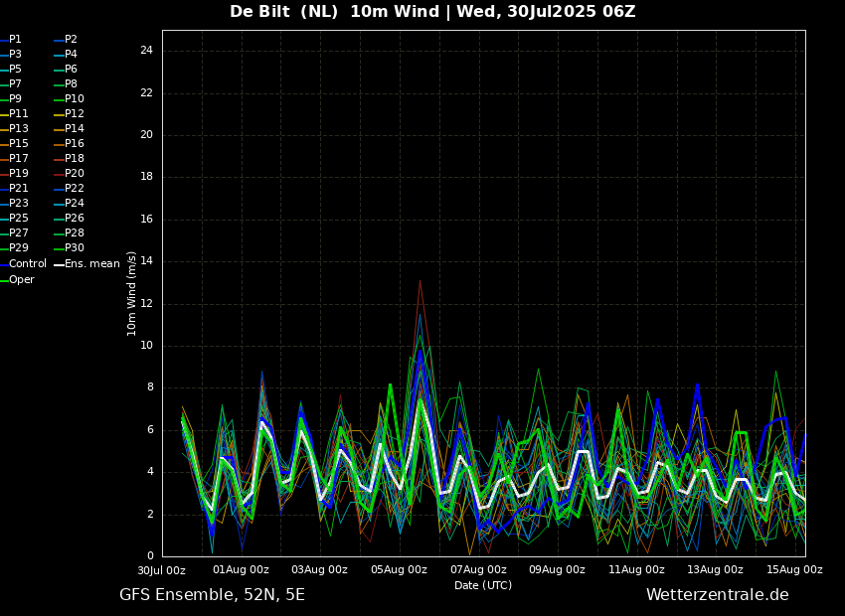This screenshot has width=845, height=616.
Task: Open the Wetterzentrale.de link
Action: (717, 595)
